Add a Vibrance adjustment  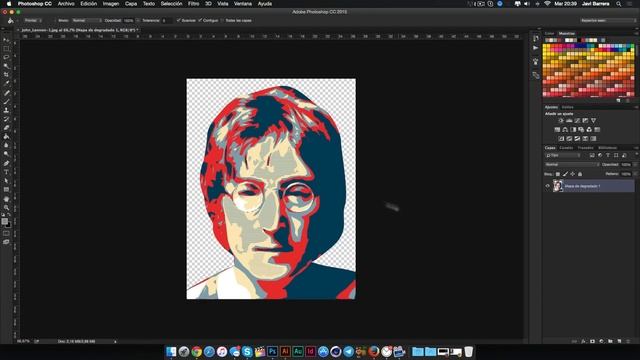click(x=593, y=120)
